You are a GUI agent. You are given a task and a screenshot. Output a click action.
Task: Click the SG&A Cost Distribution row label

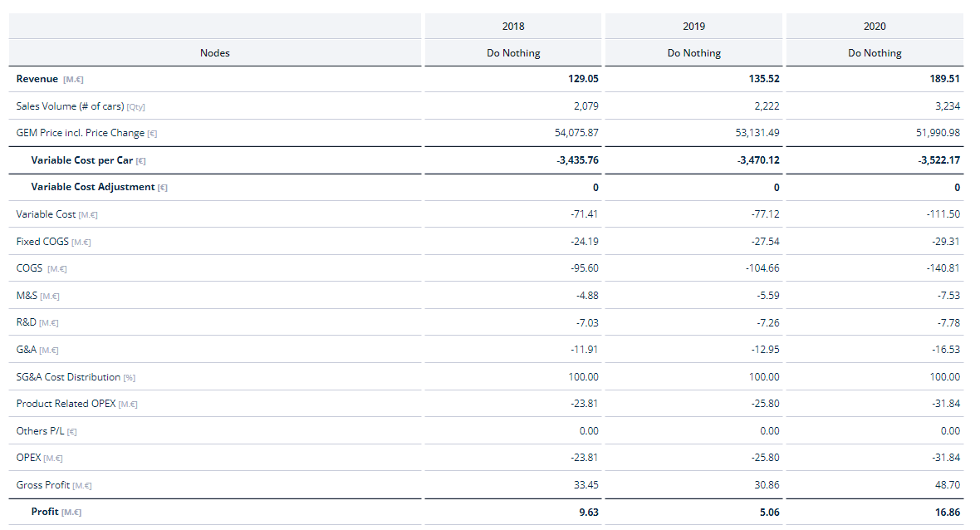click(x=68, y=377)
